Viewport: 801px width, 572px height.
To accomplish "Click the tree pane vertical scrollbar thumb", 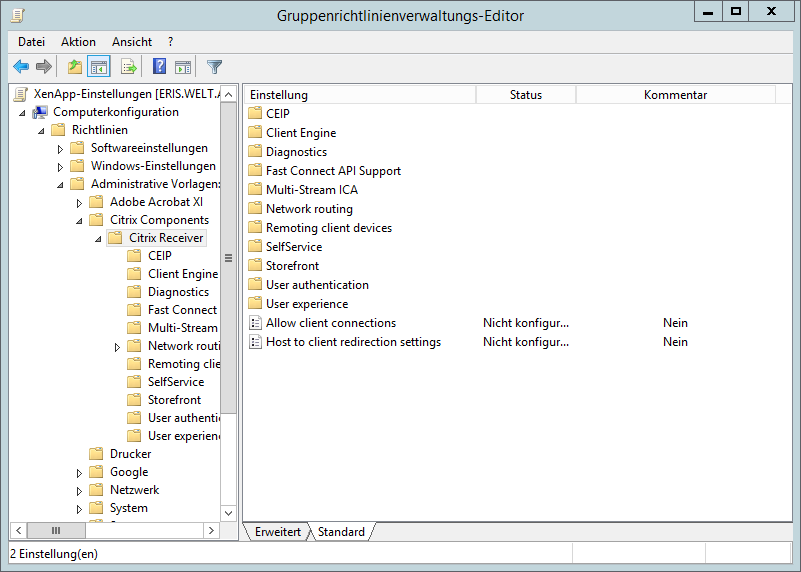I will coord(228,257).
